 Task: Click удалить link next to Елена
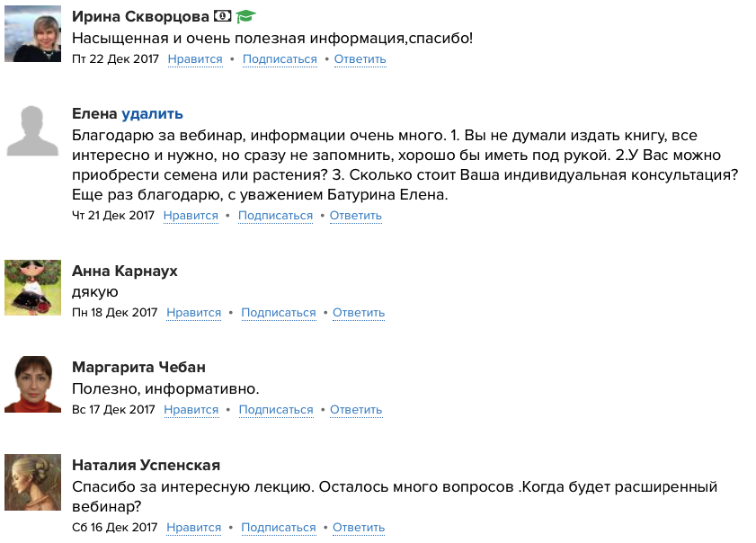coord(152,114)
